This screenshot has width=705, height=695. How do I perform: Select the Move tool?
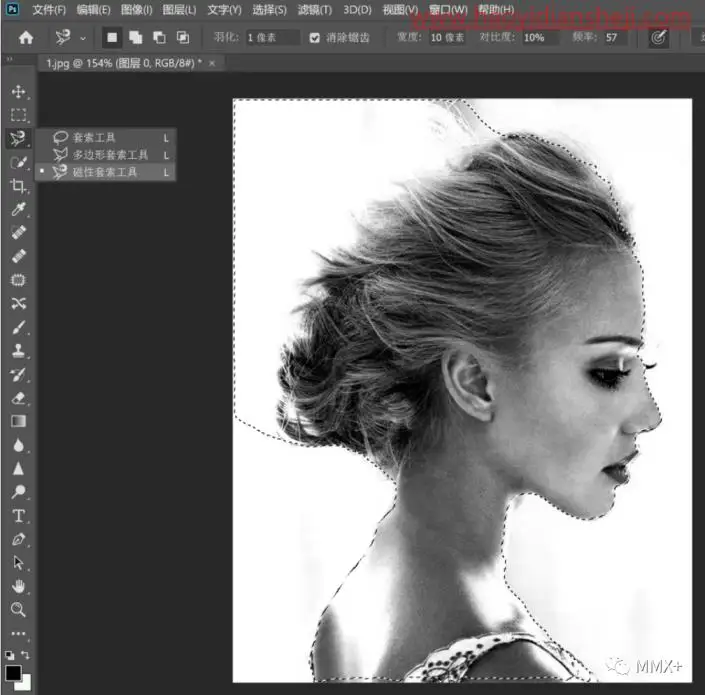pos(18,92)
